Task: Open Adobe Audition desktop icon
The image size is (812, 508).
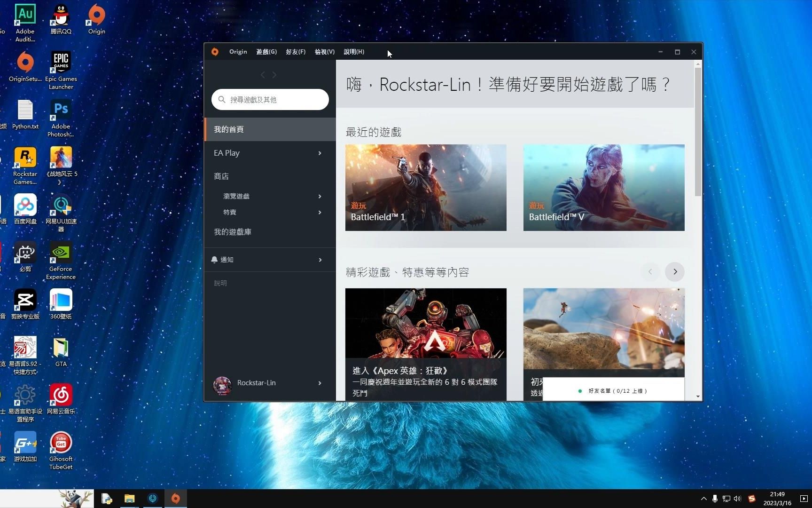Action: pyautogui.click(x=25, y=23)
